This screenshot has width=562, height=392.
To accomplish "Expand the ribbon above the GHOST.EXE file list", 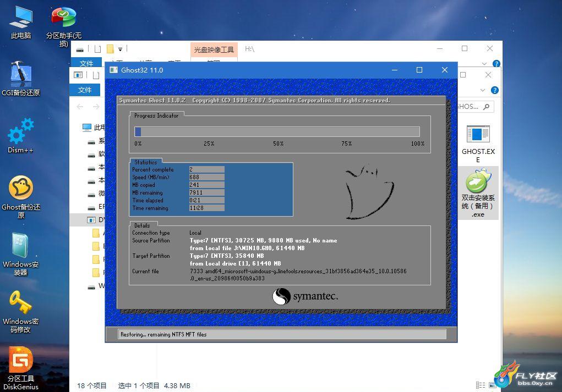I will (482, 90).
